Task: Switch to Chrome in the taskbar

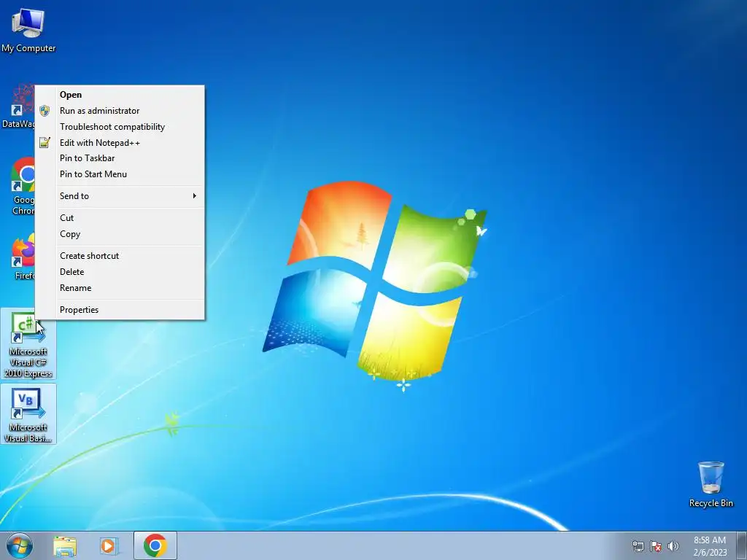Action: pos(155,545)
